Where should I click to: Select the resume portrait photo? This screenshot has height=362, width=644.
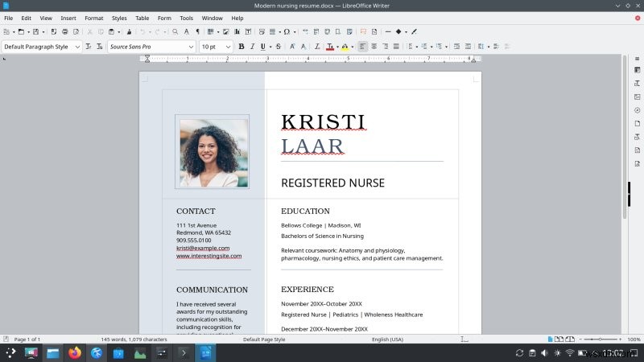212,152
